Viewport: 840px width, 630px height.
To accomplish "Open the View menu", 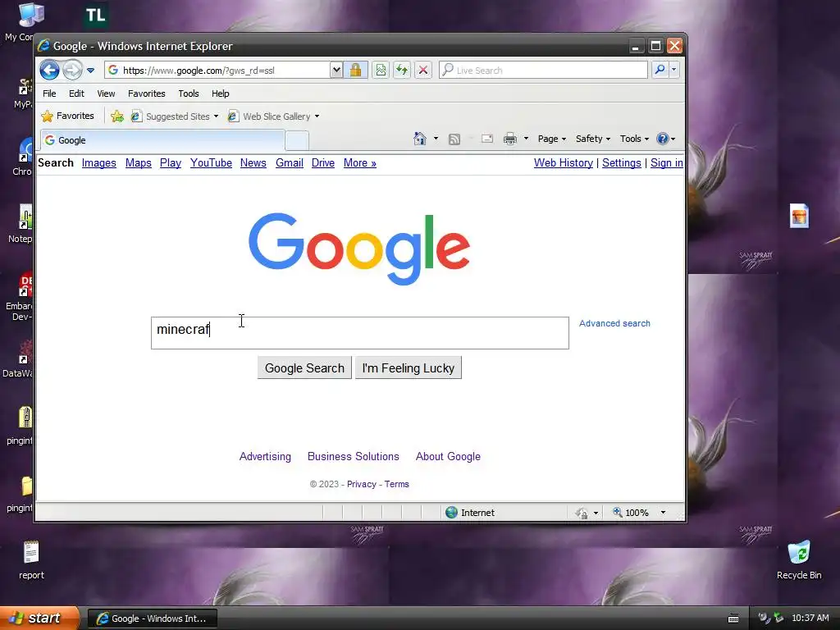I will (106, 94).
